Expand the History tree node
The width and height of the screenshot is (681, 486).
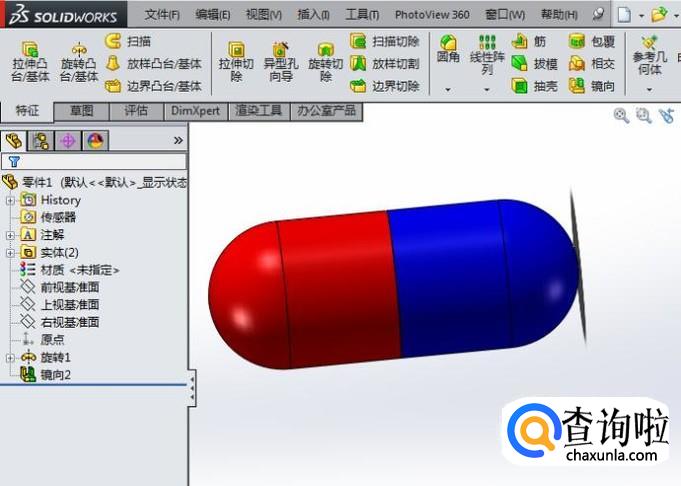coord(11,200)
